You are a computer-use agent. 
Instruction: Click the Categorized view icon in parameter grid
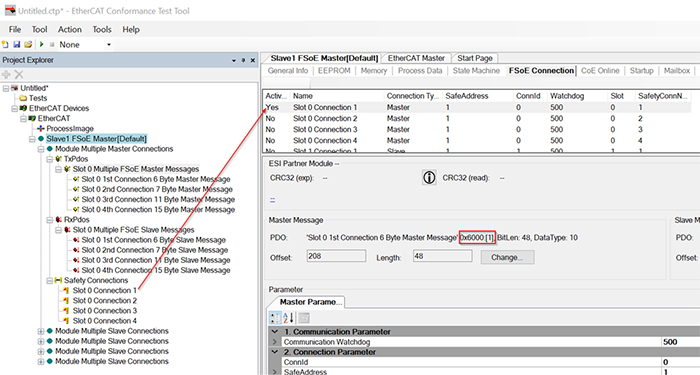click(275, 318)
